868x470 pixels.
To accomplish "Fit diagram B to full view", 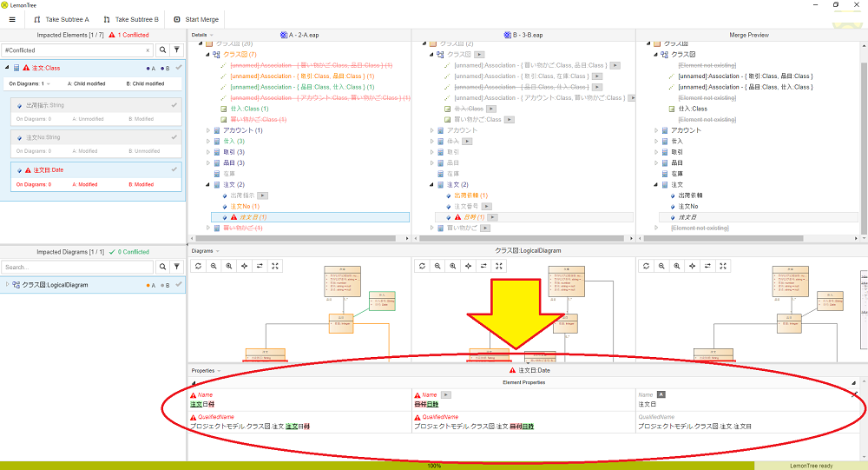I will pos(499,266).
